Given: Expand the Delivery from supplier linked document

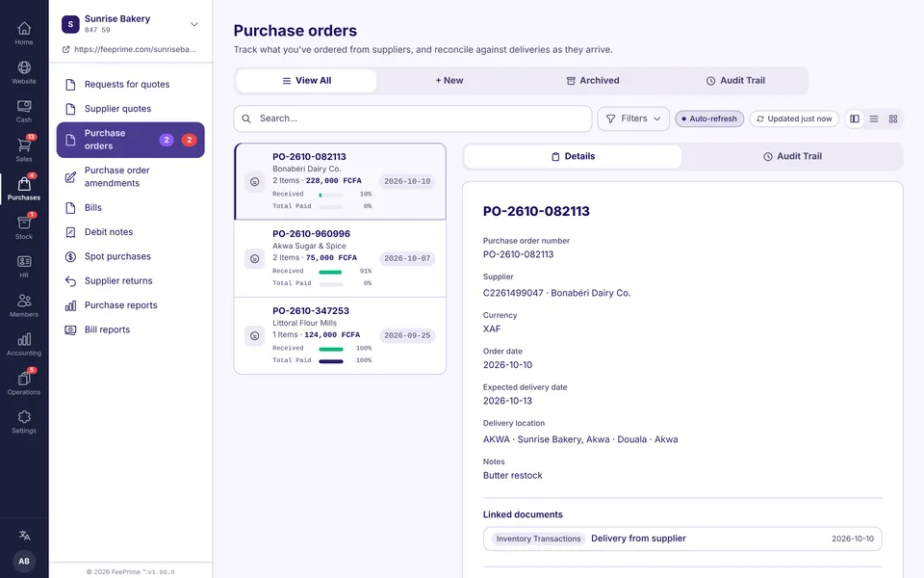Looking at the screenshot, I should [682, 539].
